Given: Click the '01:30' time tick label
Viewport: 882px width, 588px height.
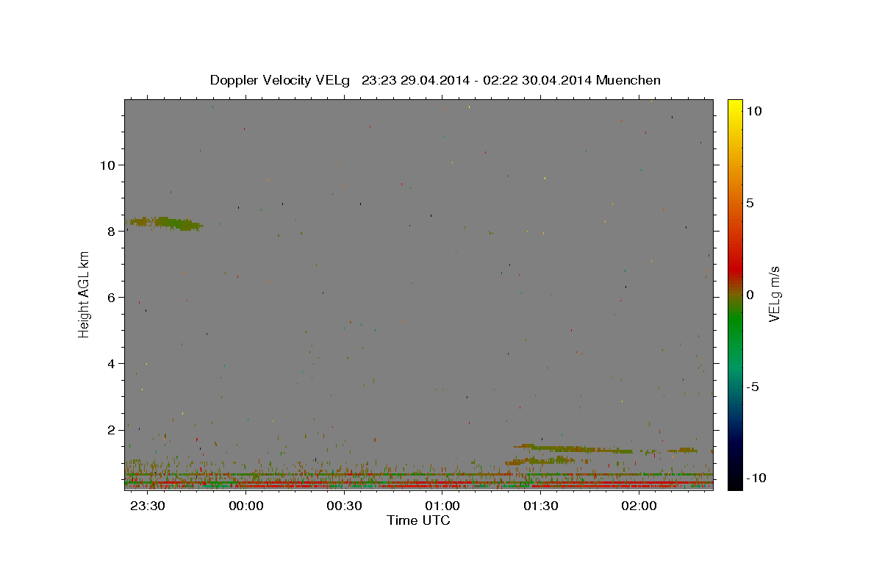Looking at the screenshot, I should tap(541, 506).
